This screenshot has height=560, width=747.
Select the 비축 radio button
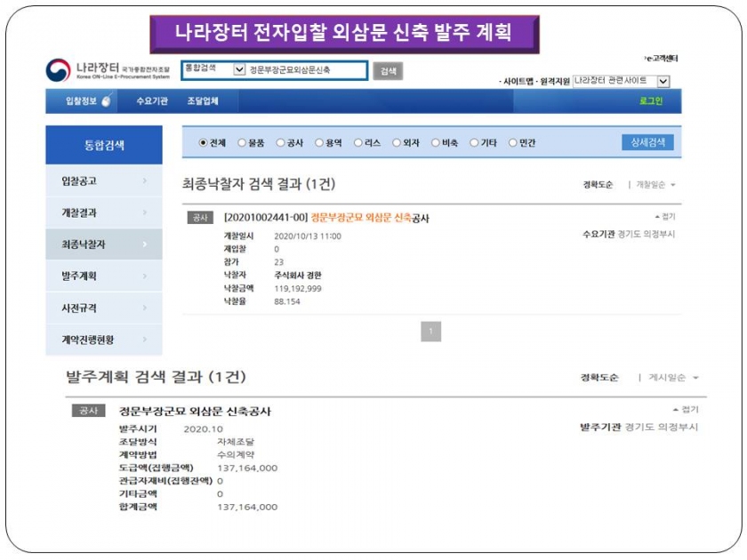(x=436, y=142)
